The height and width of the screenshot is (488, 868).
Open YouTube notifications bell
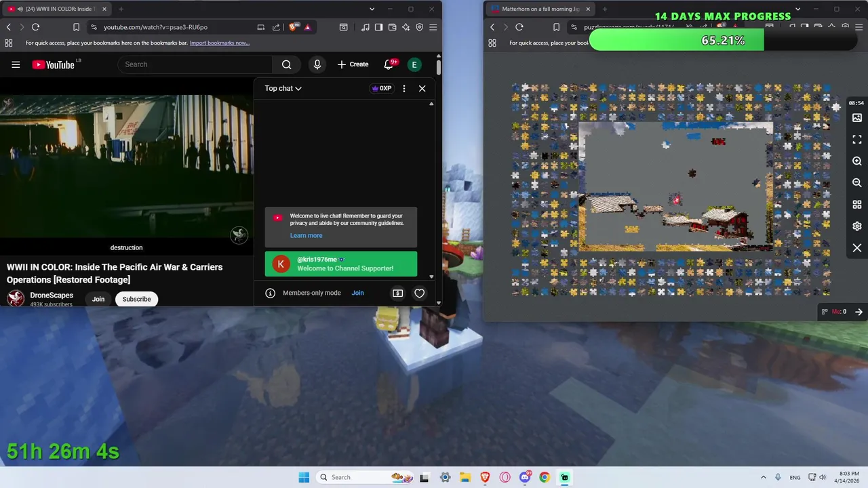pyautogui.click(x=389, y=64)
